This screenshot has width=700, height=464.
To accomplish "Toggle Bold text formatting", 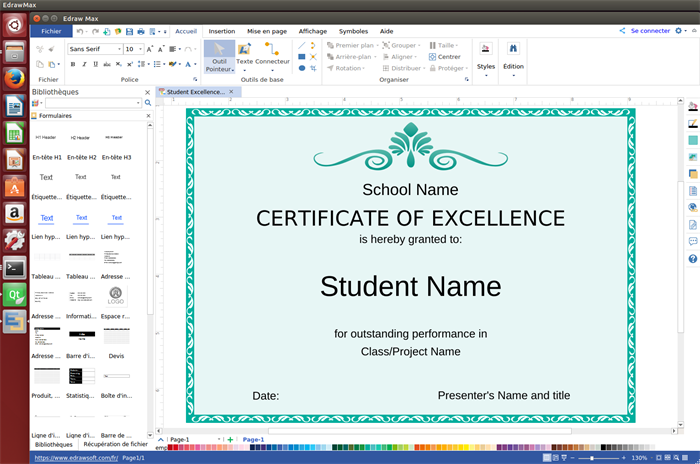I will pos(72,64).
